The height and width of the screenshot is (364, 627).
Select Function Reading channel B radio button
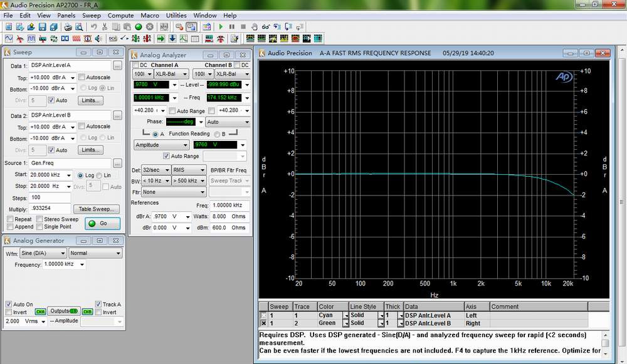217,134
